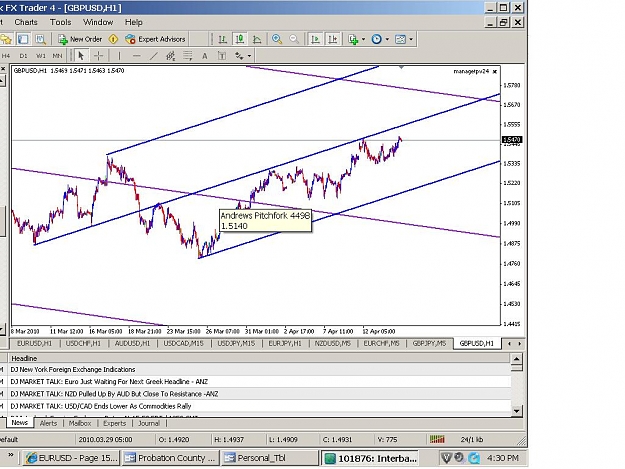Open the Mailbox terminal tab
The image size is (625, 469).
pyautogui.click(x=80, y=423)
